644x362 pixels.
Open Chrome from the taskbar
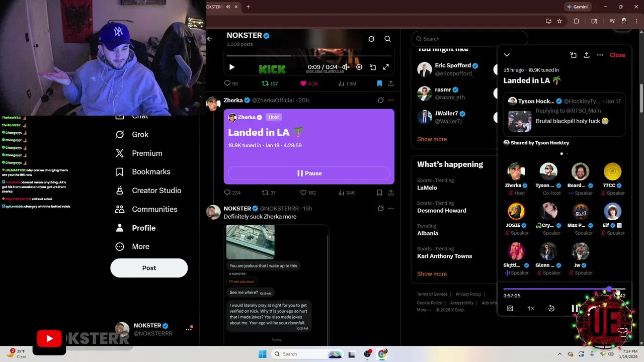click(382, 354)
